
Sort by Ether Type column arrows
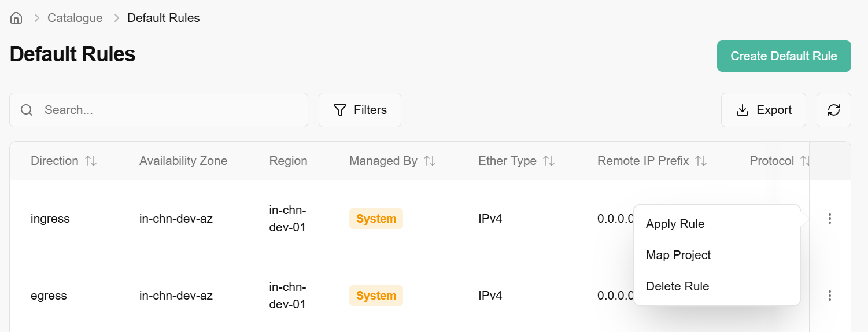pos(549,161)
